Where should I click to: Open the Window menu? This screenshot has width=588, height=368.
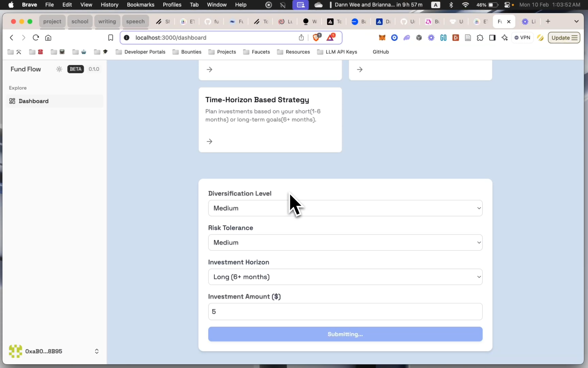[x=217, y=5]
